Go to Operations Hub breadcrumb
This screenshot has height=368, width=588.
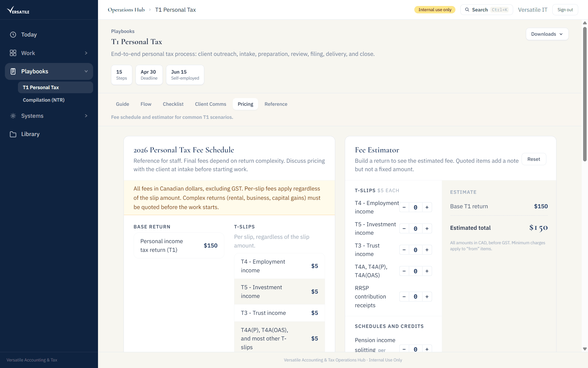pos(126,10)
